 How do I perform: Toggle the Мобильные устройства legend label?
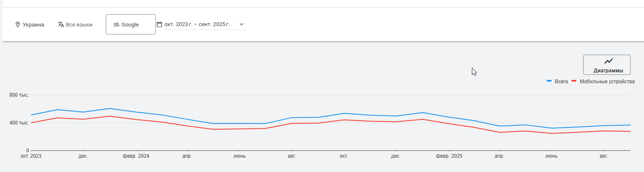click(607, 82)
